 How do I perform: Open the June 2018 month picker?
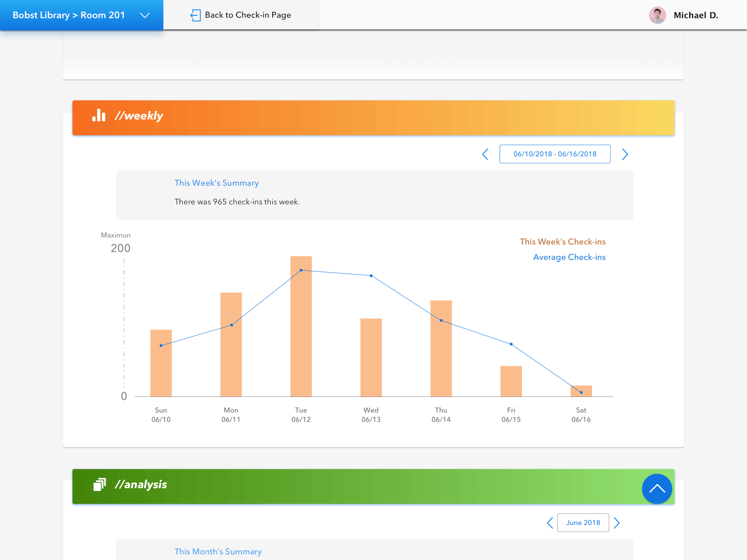(583, 523)
